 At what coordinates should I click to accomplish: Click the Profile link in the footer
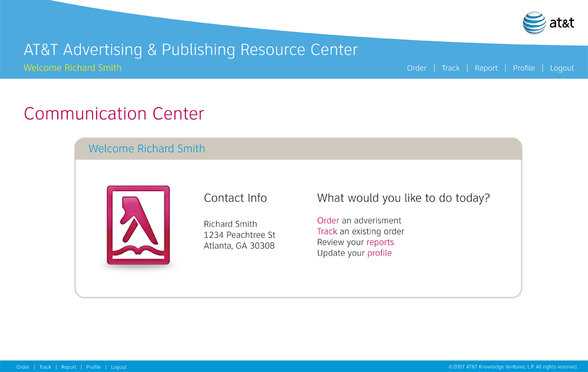pos(94,367)
